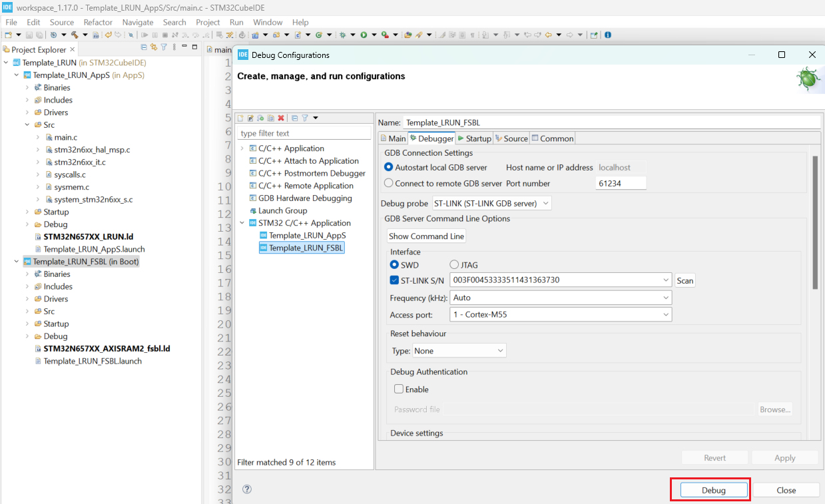
Task: Open the Reset behaviour Type dropdown
Action: coord(458,351)
